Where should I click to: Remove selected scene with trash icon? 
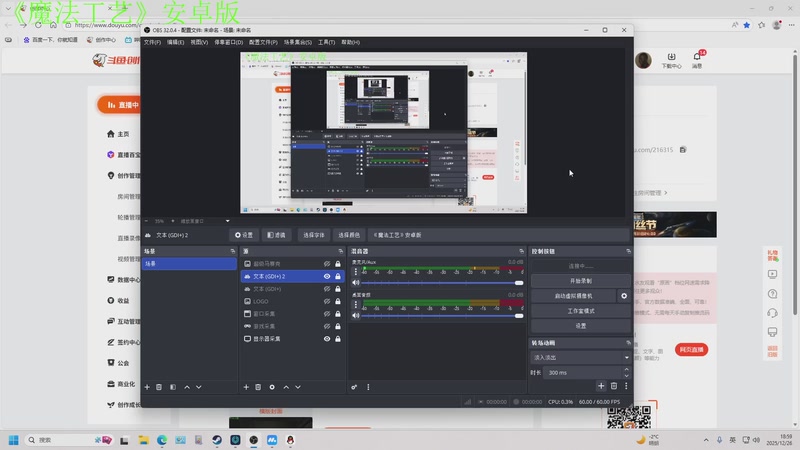point(159,387)
